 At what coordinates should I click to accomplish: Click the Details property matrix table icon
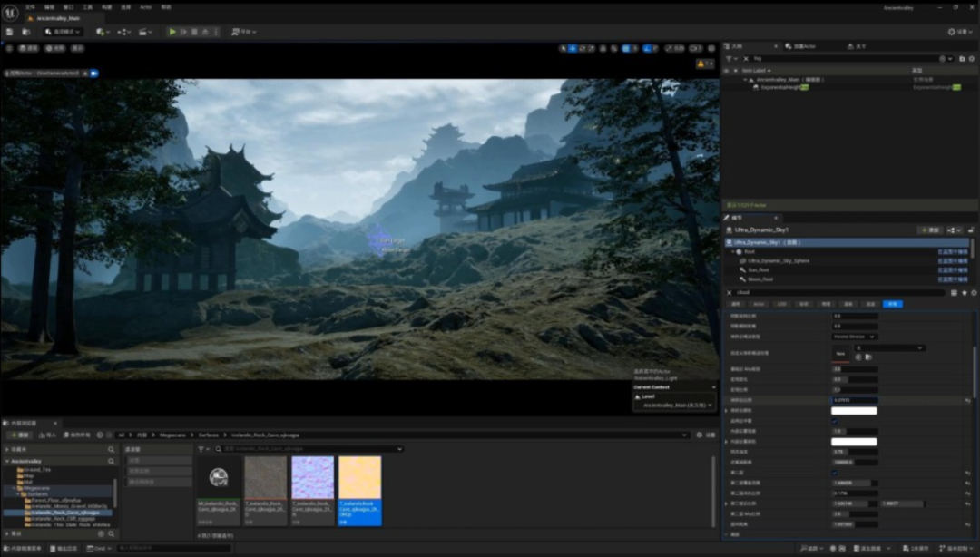(955, 293)
